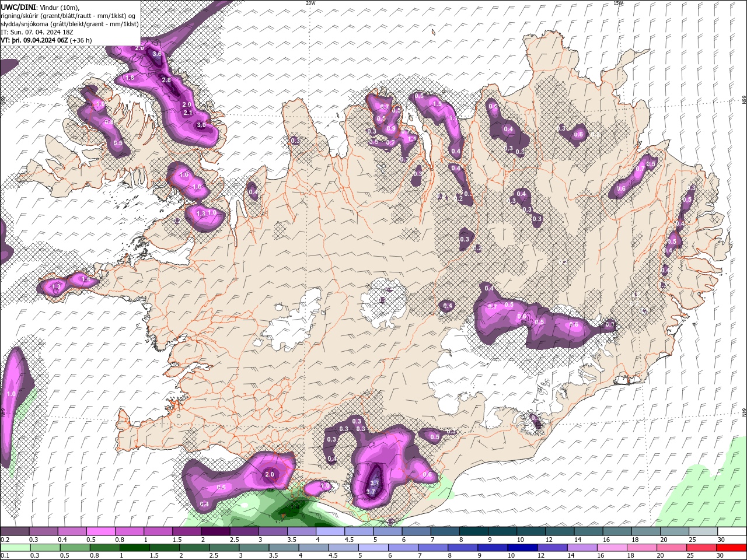The width and height of the screenshot is (747, 560).
Task: Pick the upper snow-scale swatch labeled 0.8
Action: click(x=129, y=531)
